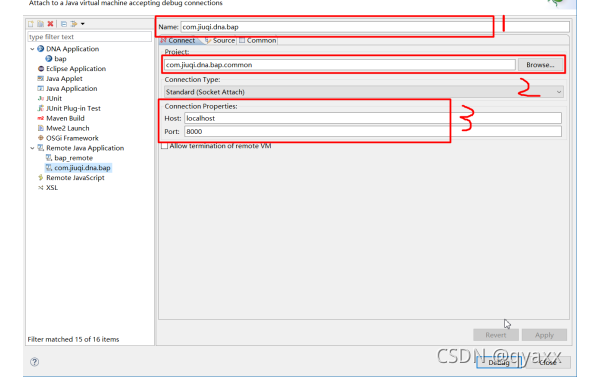Select the bap configuration under DNA Application
The width and height of the screenshot is (592, 388).
click(60, 59)
